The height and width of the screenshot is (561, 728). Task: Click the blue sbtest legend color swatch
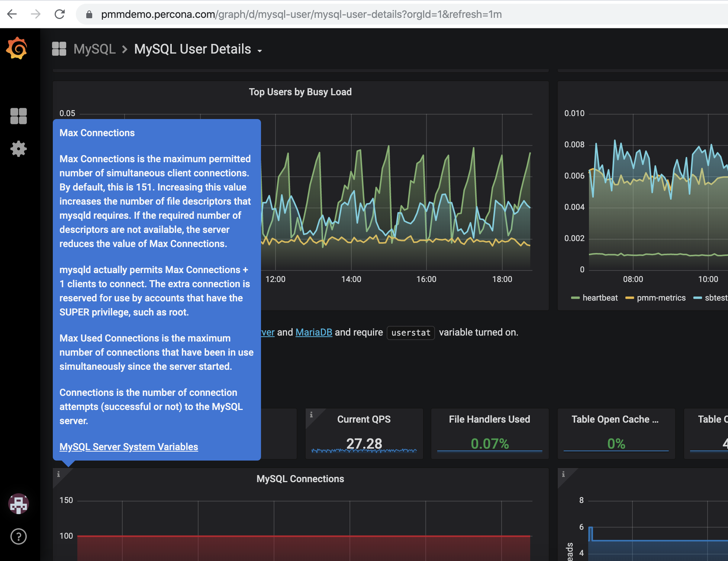pyautogui.click(x=698, y=298)
